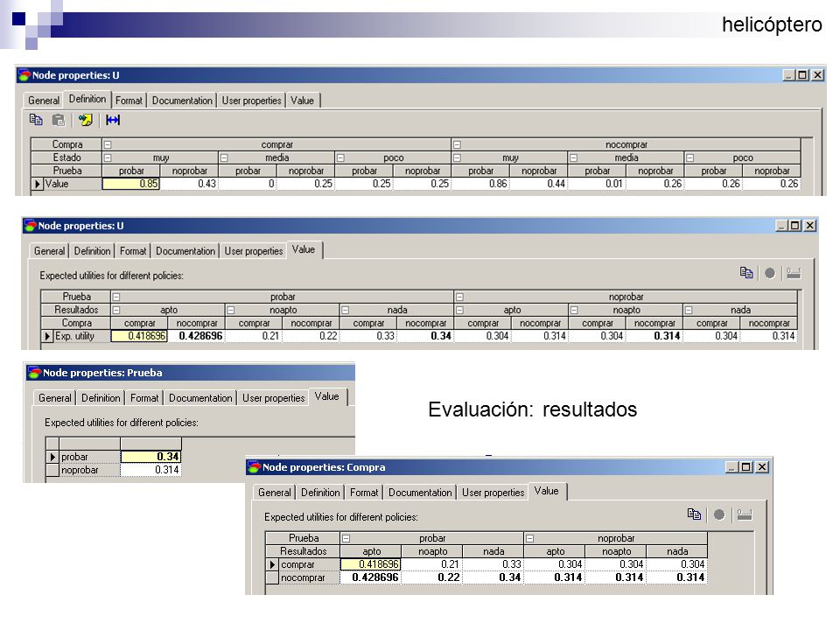Click the 0.34 cell in Prueba window

151,457
